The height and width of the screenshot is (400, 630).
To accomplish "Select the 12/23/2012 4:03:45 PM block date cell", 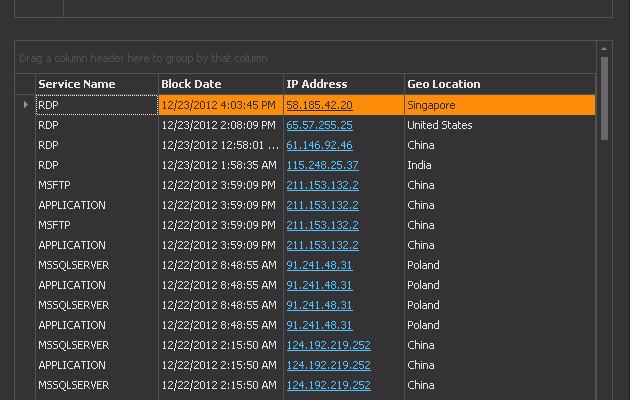I will [x=219, y=105].
